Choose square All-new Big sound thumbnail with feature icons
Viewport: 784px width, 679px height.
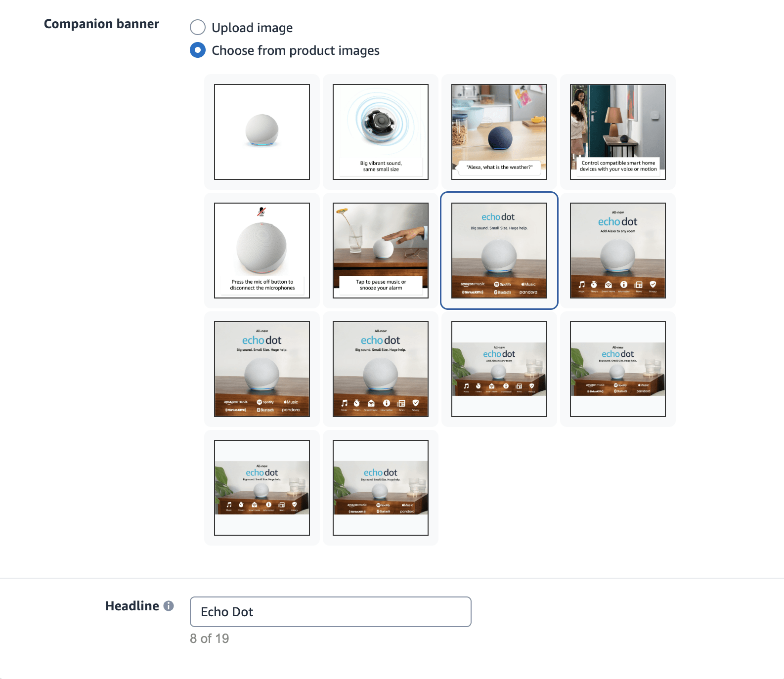click(381, 369)
